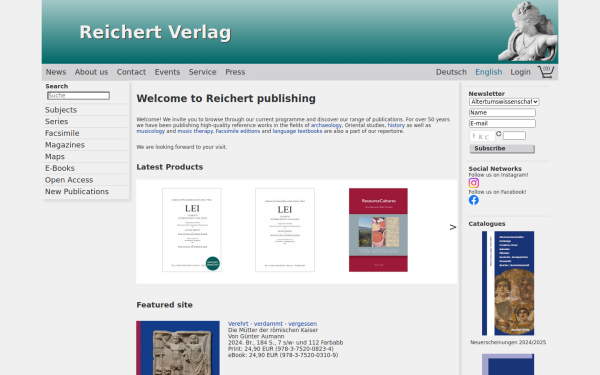Click the newsletter Name field
Image resolution: width=600 pixels, height=375 pixels.
[x=502, y=112]
